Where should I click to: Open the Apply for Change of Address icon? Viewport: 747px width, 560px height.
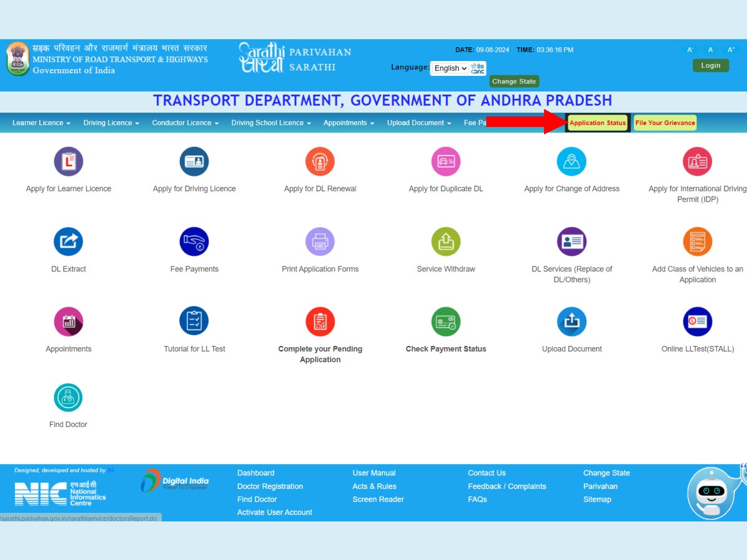pyautogui.click(x=571, y=162)
